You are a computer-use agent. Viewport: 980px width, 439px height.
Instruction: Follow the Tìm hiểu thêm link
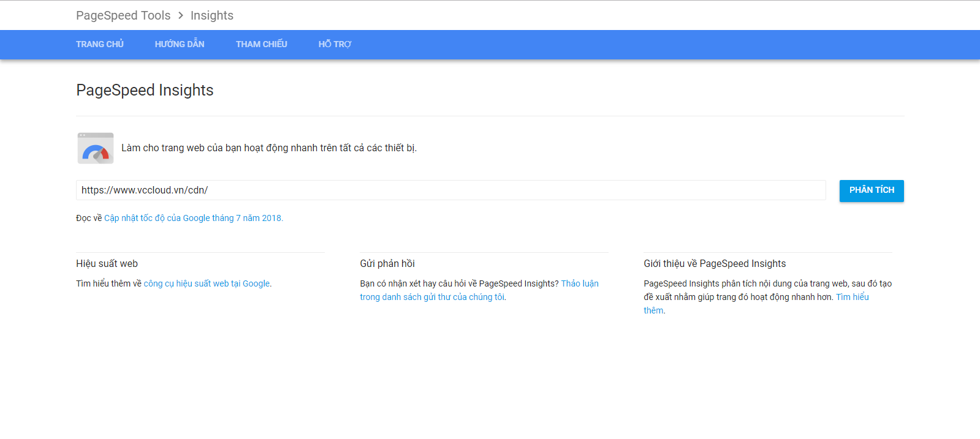click(756, 304)
